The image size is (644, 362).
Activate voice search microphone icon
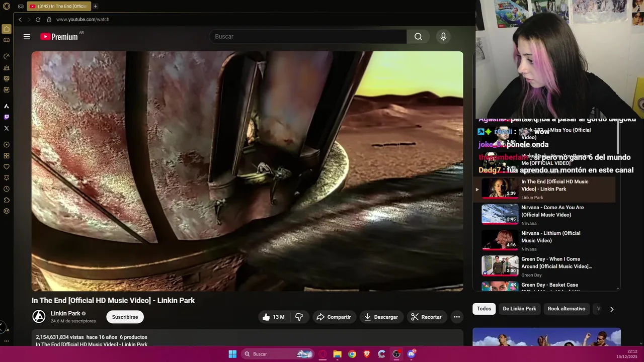click(x=443, y=37)
